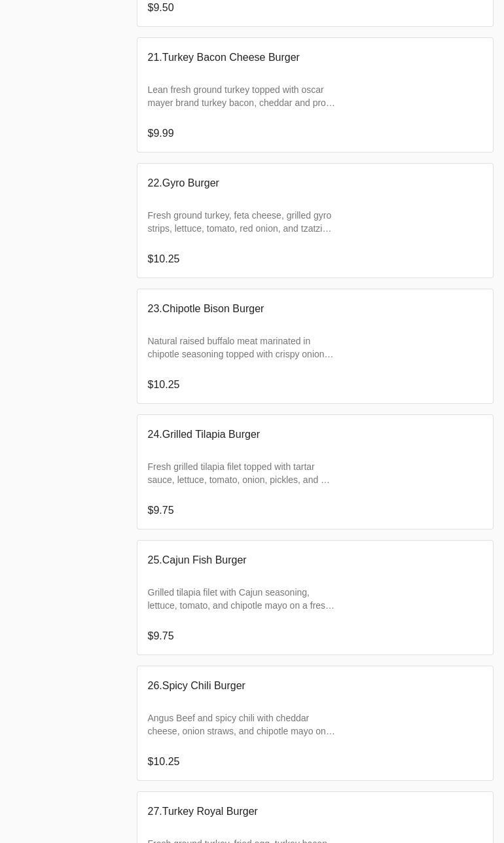Click the $9.99 Turkey Bacon Burger price
Image resolution: width=504 pixels, height=843 pixels.
coord(160,134)
